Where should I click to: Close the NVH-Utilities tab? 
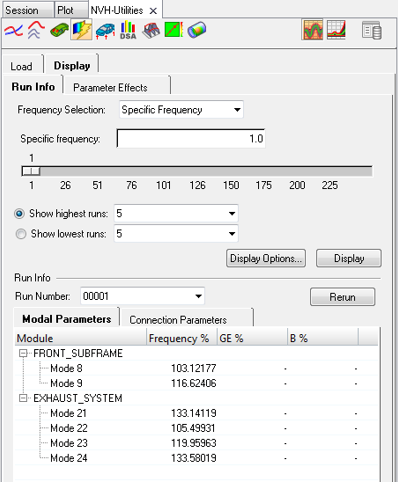153,11
